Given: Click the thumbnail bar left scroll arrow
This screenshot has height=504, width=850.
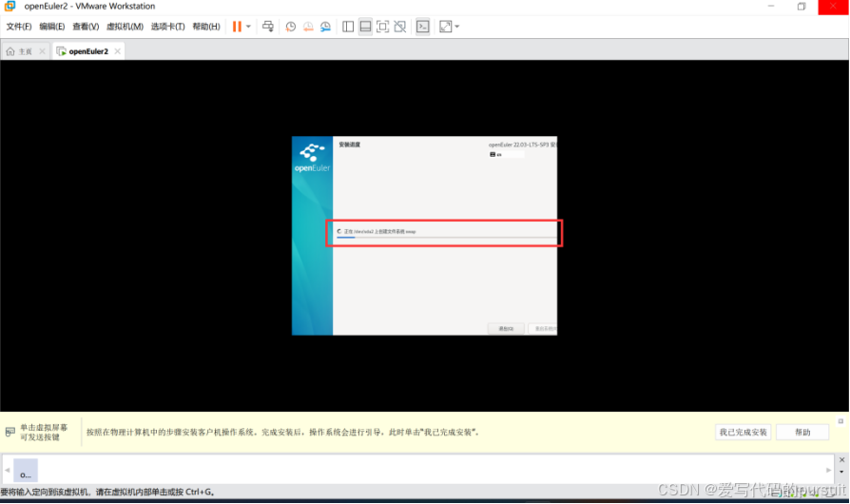Looking at the screenshot, I should coord(8,470).
